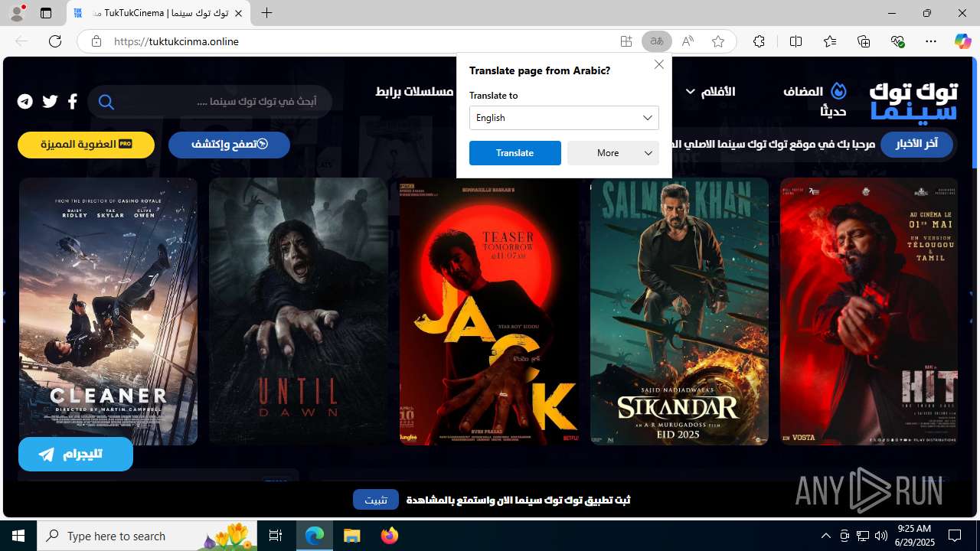The height and width of the screenshot is (551, 980).
Task: Open the المضاف حديثا menu item
Action: [x=815, y=100]
